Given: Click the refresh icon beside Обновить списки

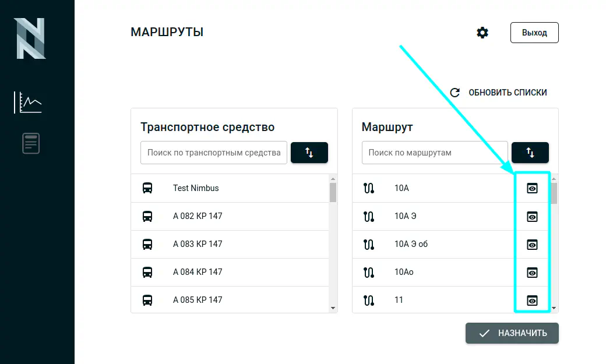Looking at the screenshot, I should pos(455,93).
